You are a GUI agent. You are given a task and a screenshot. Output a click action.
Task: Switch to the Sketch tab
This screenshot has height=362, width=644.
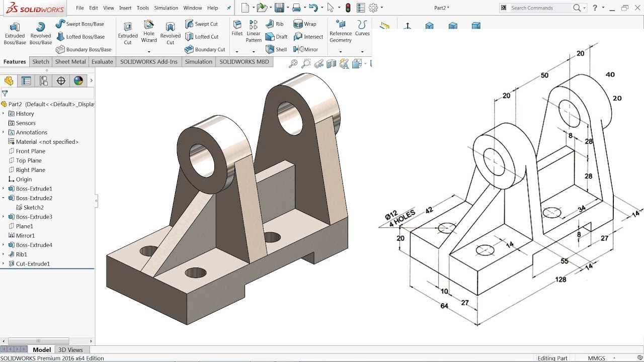click(41, 62)
